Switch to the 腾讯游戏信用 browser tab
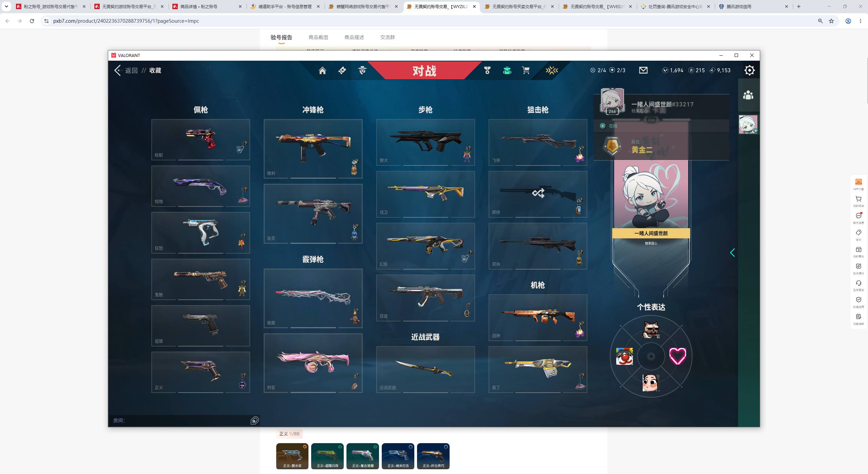 (x=753, y=6)
